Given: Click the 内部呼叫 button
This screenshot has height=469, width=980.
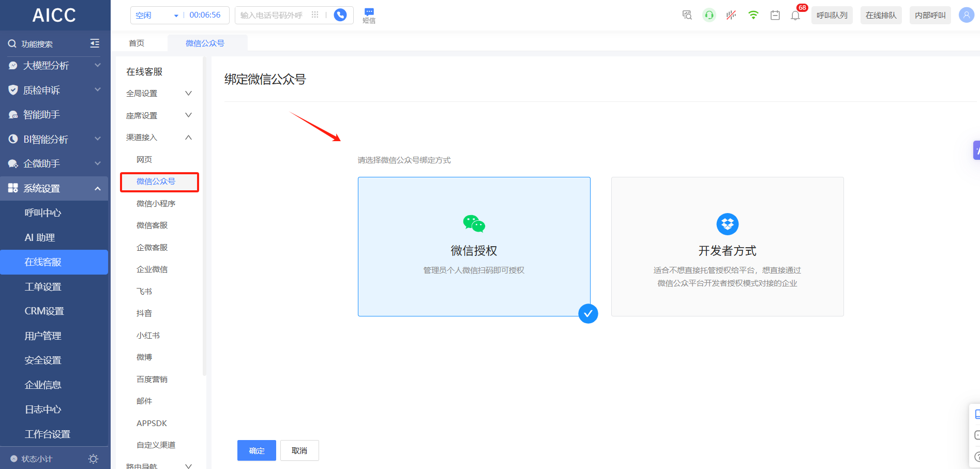Looking at the screenshot, I should point(930,15).
